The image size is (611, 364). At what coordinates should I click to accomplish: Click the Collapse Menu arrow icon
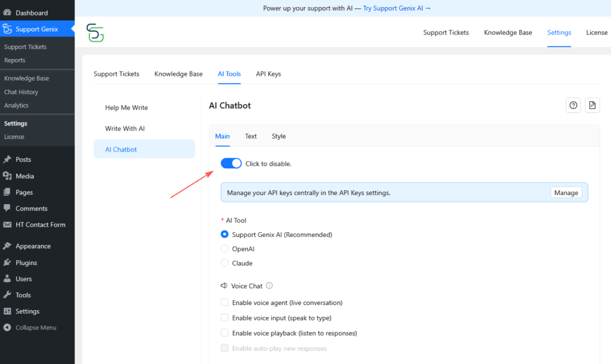click(x=7, y=328)
